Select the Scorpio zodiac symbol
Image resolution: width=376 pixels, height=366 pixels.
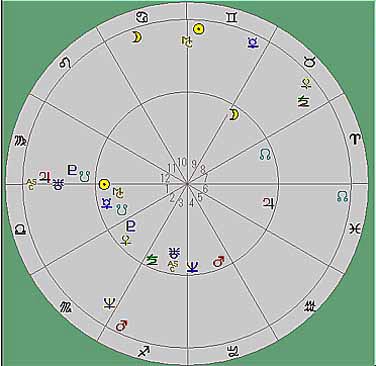[66, 307]
